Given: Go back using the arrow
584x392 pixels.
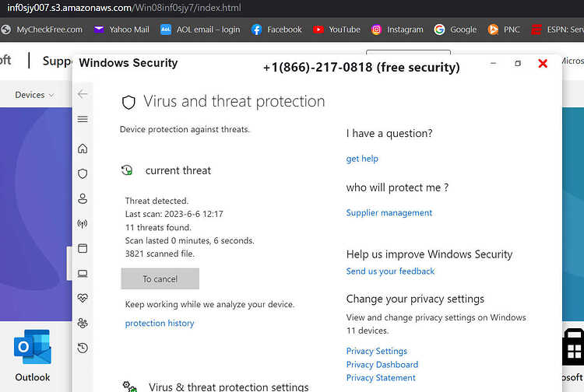Looking at the screenshot, I should [83, 94].
